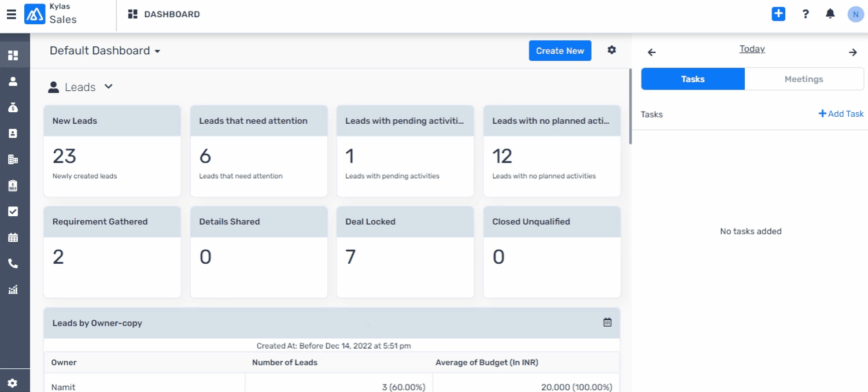Open the hamburger navigation menu
Screen dimensions: 868x392
(x=11, y=14)
